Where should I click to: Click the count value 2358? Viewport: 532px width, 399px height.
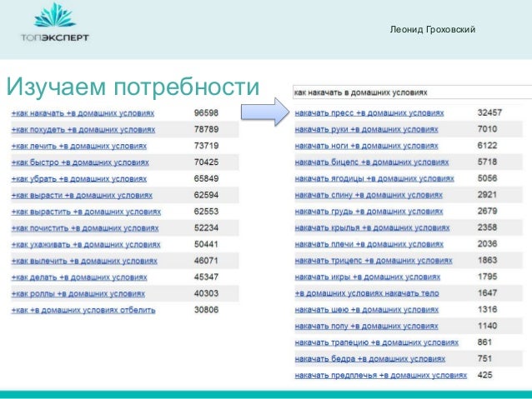487,227
